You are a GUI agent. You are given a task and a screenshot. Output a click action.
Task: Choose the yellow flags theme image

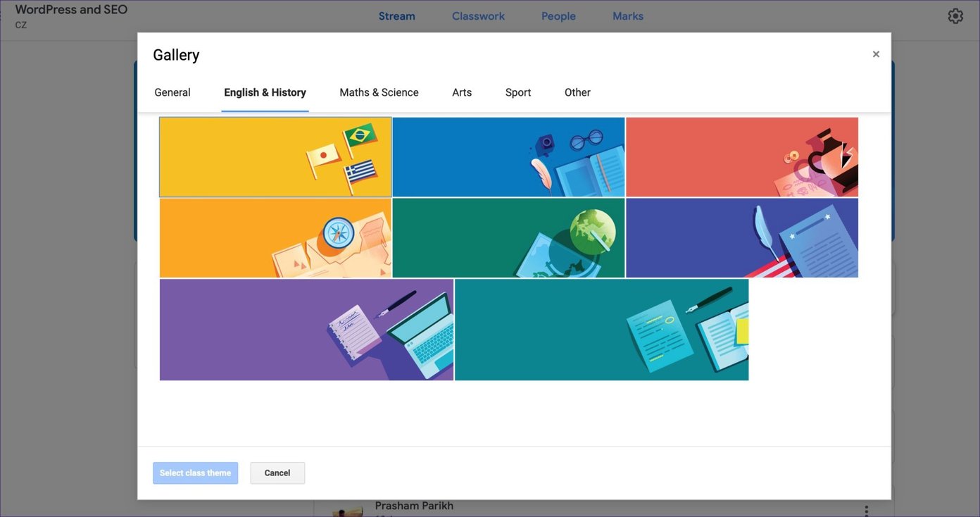pos(275,157)
